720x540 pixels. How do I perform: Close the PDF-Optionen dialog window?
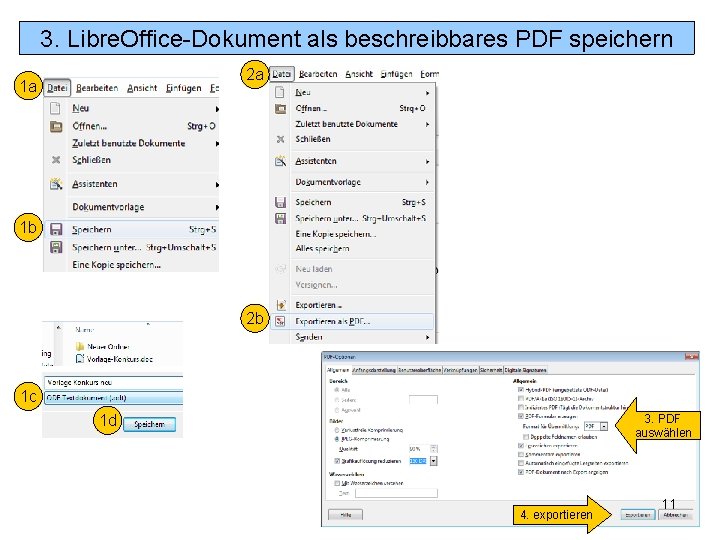click(692, 357)
